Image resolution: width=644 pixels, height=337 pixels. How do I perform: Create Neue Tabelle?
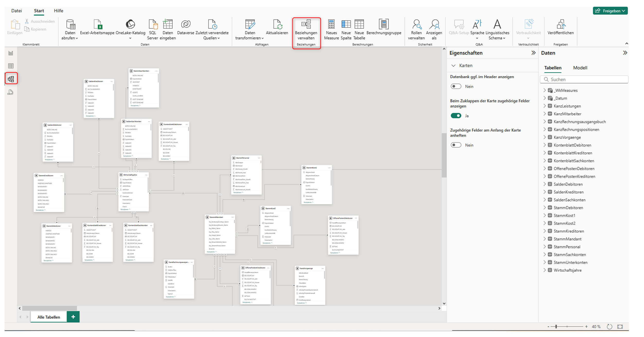[x=359, y=30]
